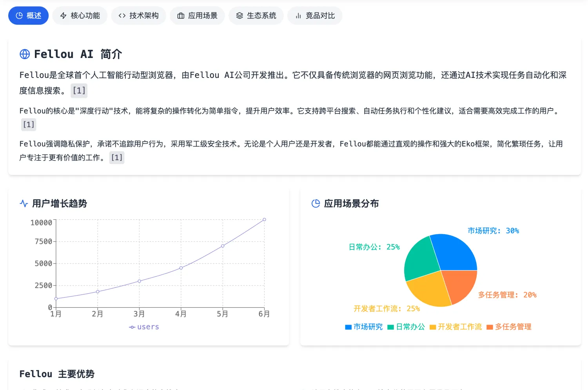
Task: Click the 3月 data point on the line
Action: 139,281
